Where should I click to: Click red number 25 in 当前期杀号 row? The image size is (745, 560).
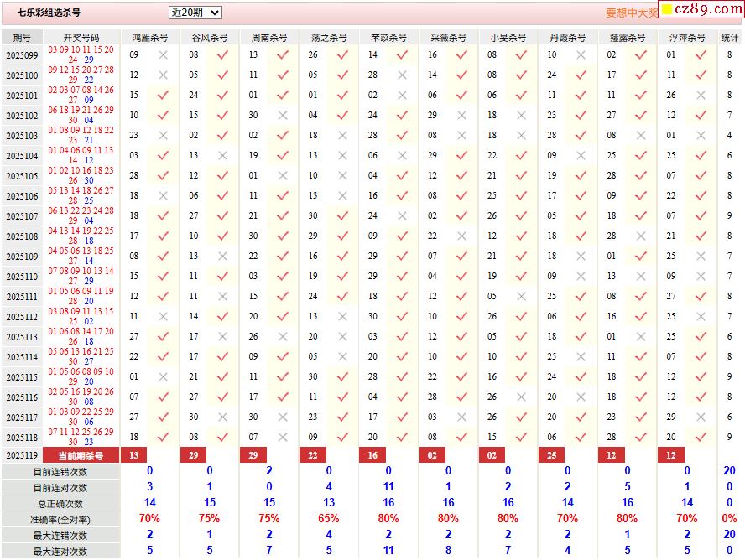pyautogui.click(x=551, y=455)
